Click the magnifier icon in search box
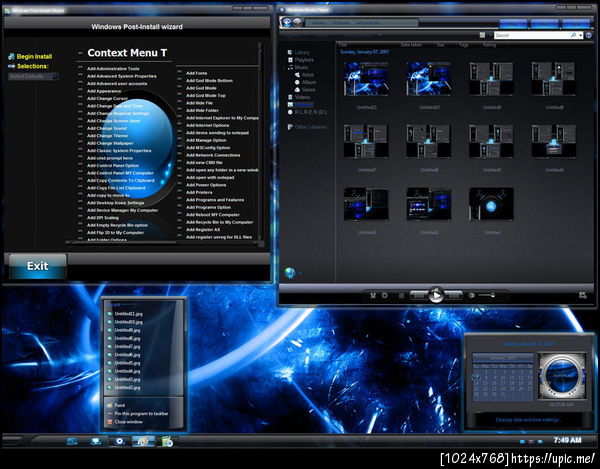Viewport: 600px width, 469px height. click(573, 35)
